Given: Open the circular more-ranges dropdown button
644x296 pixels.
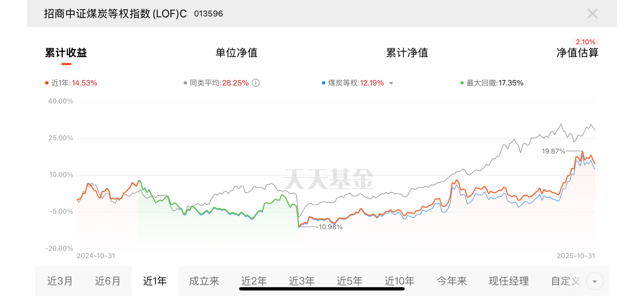Looking at the screenshot, I should pos(595,281).
